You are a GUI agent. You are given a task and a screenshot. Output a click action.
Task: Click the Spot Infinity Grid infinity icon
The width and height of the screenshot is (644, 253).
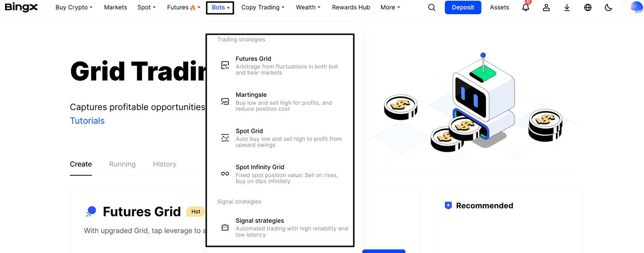[x=225, y=174]
